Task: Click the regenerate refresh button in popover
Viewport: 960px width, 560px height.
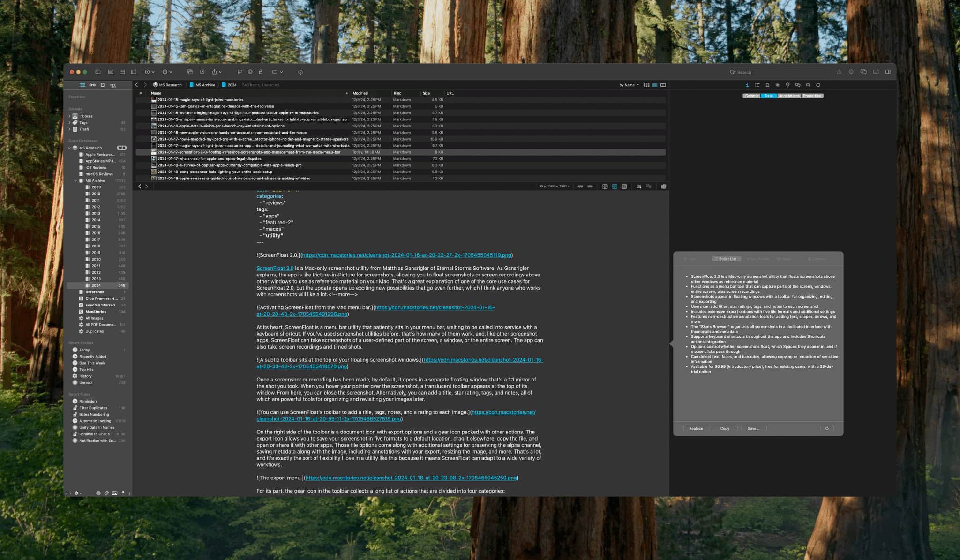Action: (x=827, y=428)
